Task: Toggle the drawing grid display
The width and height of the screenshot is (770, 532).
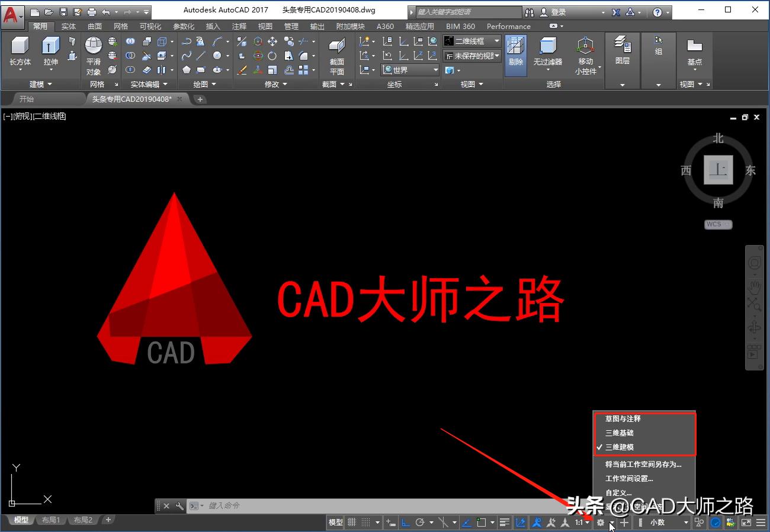Action: pyautogui.click(x=352, y=523)
